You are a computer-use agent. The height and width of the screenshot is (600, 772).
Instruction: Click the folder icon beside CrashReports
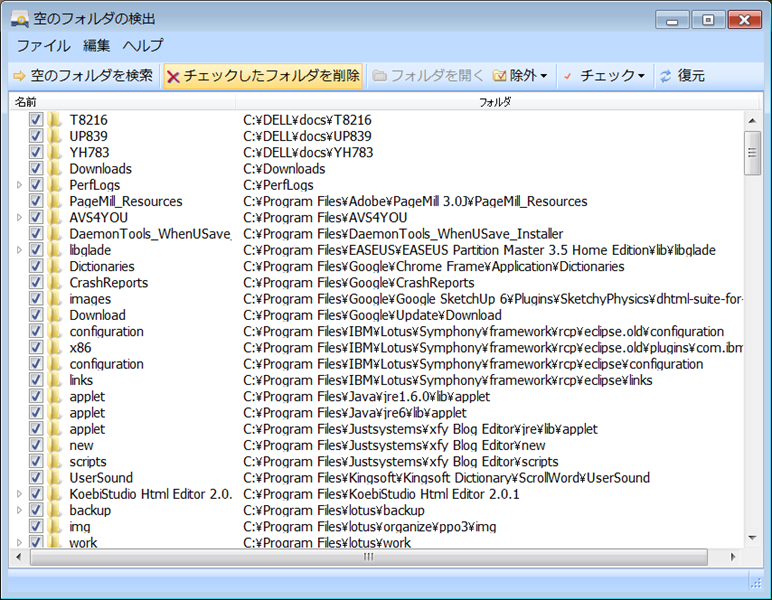coord(55,282)
